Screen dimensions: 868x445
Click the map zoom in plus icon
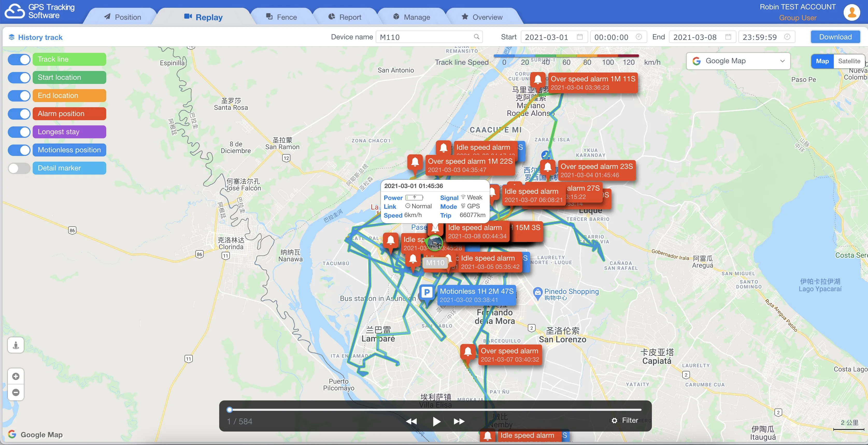[16, 376]
